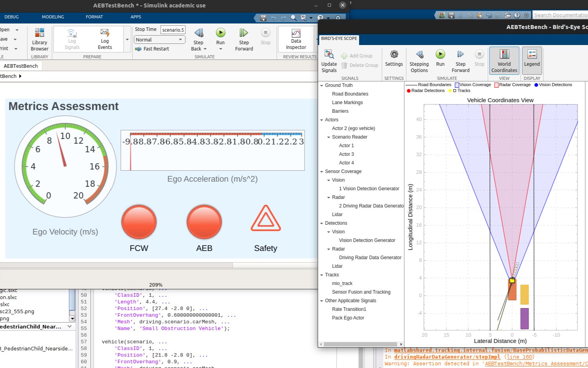Click the red FCW lamp indicator
The height and width of the screenshot is (368, 588).
coord(139,222)
